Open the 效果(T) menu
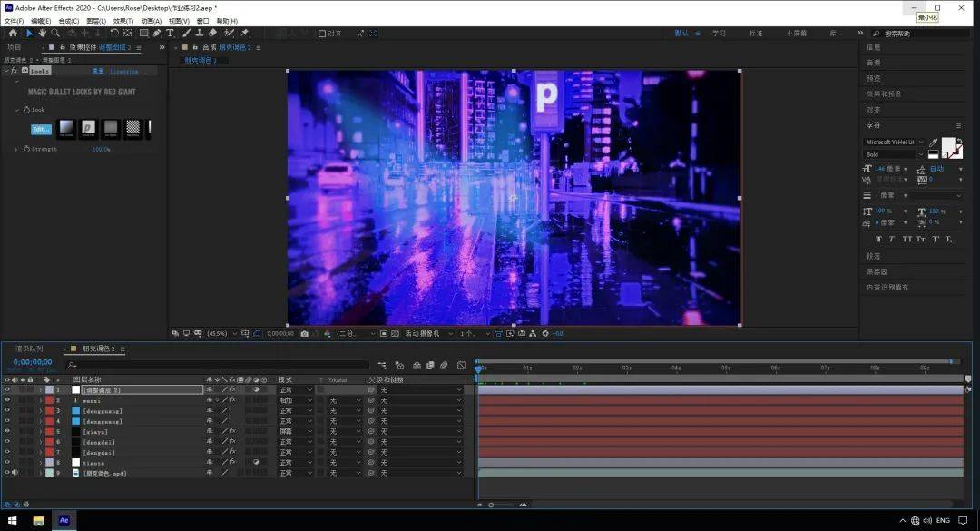980x531 pixels. [122, 21]
